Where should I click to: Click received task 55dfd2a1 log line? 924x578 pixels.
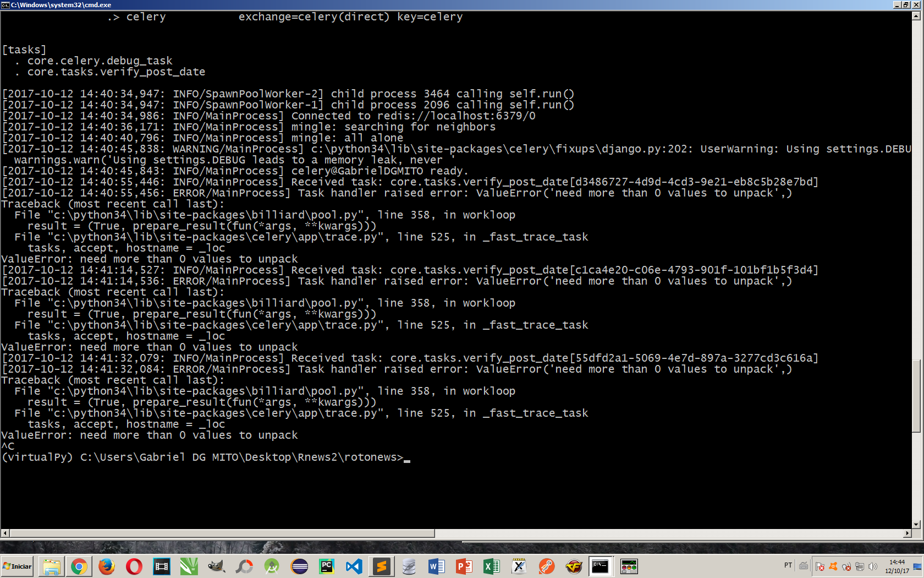coord(410,358)
